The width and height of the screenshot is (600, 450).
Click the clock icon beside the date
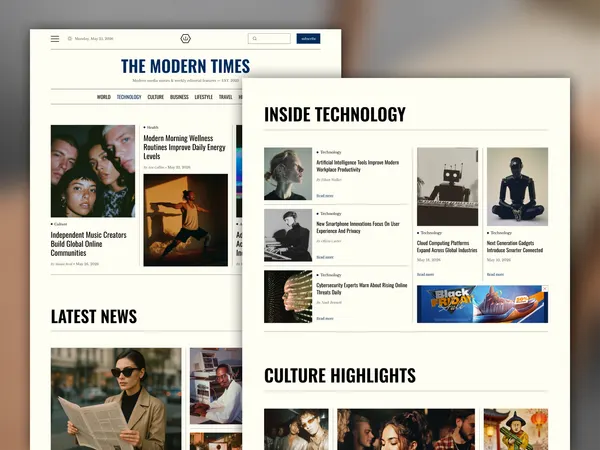click(x=70, y=39)
